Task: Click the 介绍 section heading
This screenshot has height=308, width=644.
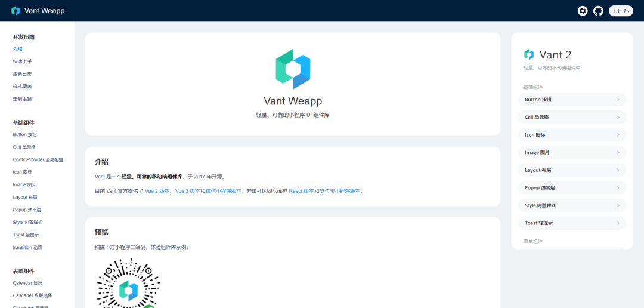Action: [x=101, y=162]
